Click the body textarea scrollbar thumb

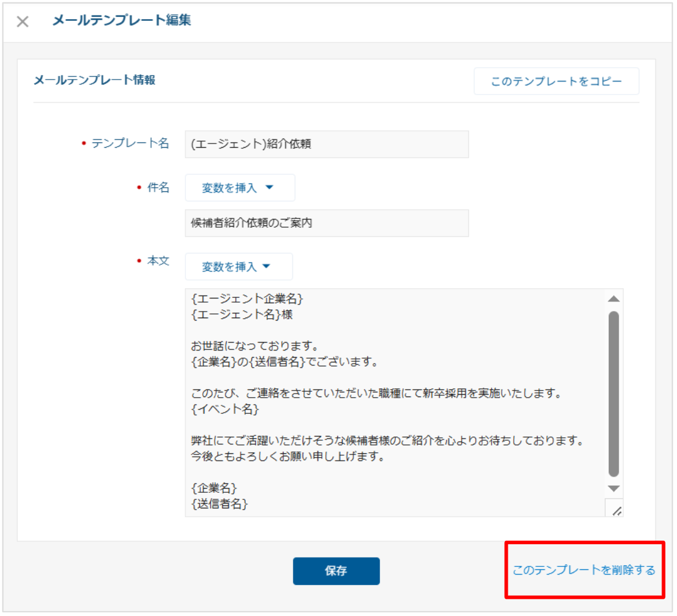(x=614, y=394)
